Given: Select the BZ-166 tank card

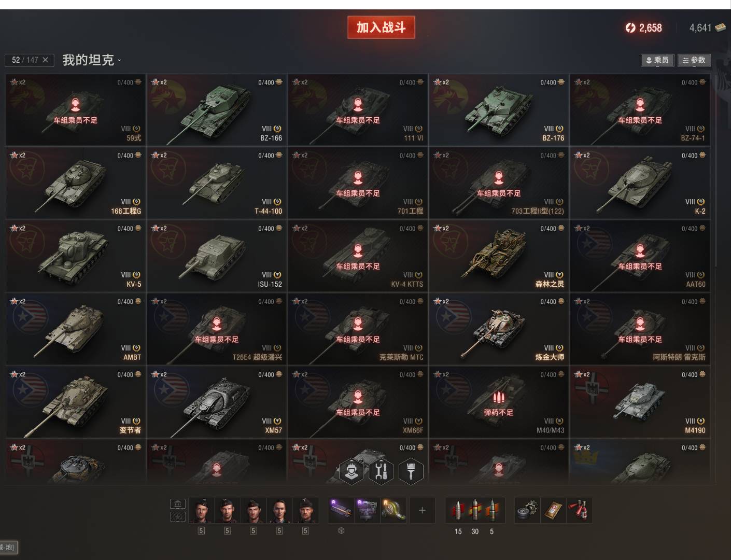Looking at the screenshot, I should point(217,110).
